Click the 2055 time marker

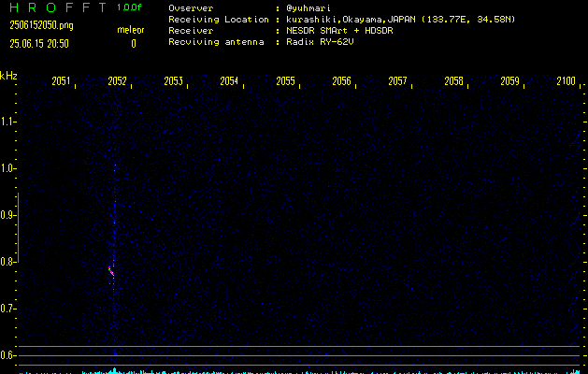click(285, 81)
